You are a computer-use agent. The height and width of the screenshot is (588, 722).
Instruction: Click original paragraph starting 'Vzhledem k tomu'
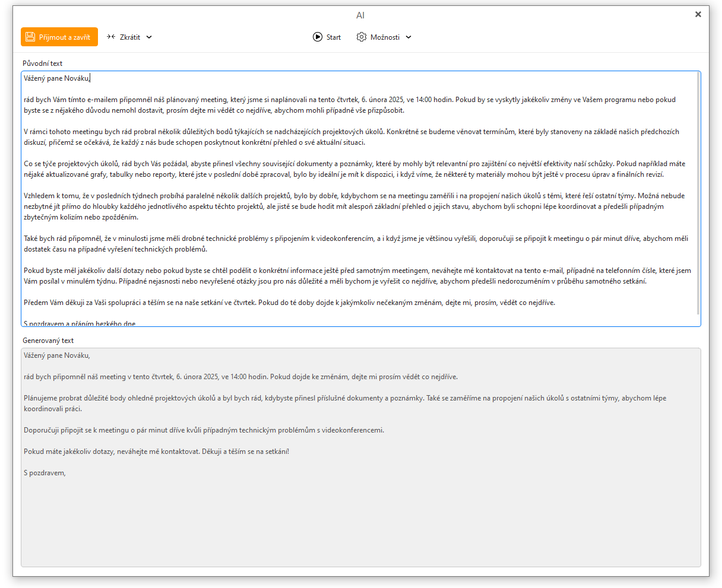354,206
